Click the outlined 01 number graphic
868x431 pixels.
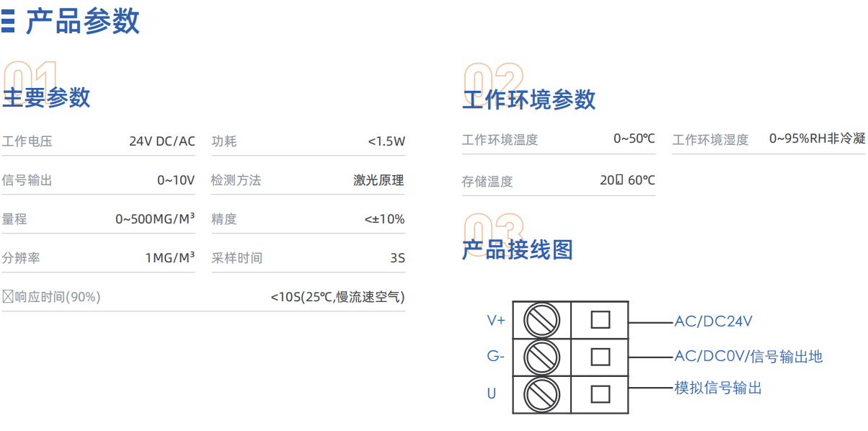[30, 81]
